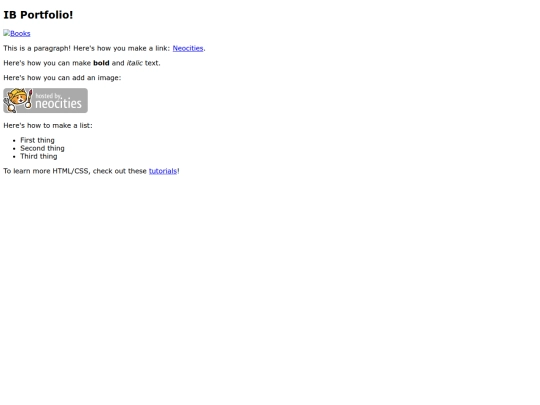Click the 'Here's how you can add an image:' line
540x405 pixels.
click(62, 78)
